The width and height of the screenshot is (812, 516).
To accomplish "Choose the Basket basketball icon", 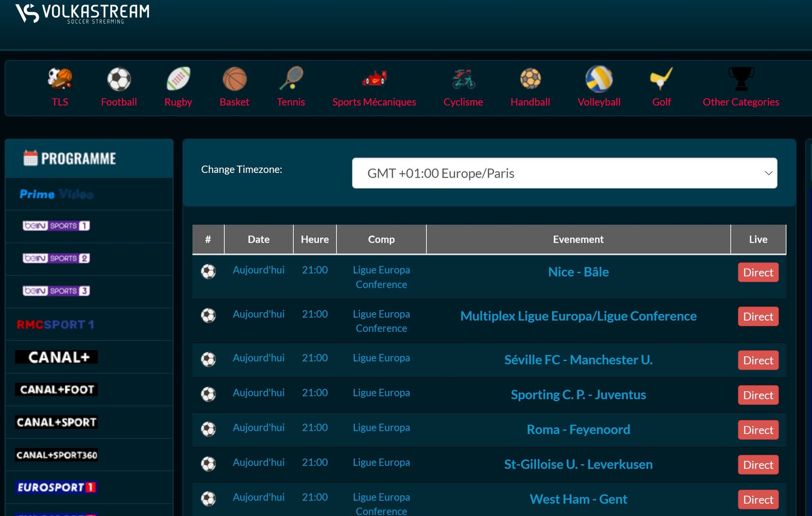I will tap(234, 79).
